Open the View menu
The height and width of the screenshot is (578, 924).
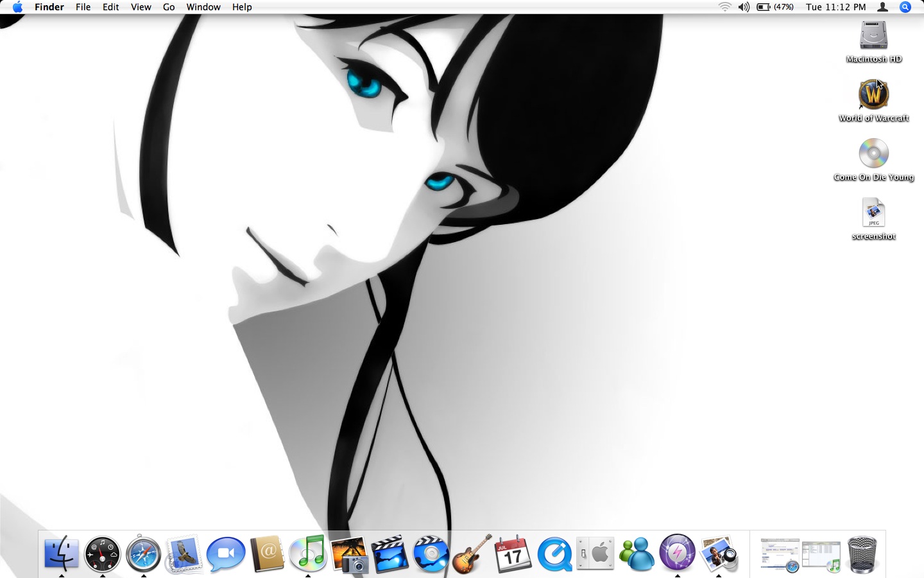(141, 7)
